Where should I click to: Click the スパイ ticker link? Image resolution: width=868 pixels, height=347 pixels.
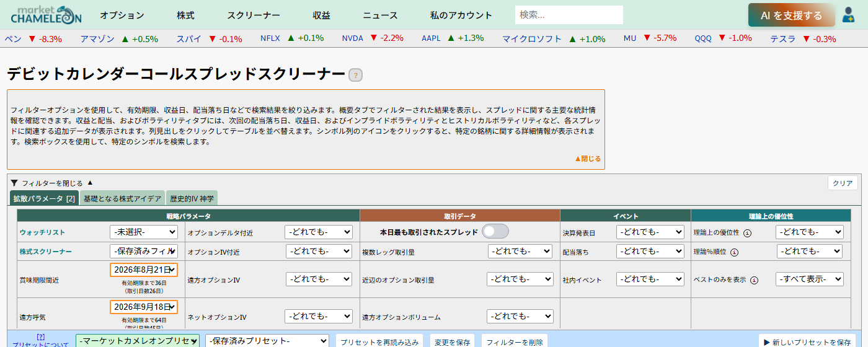(189, 38)
